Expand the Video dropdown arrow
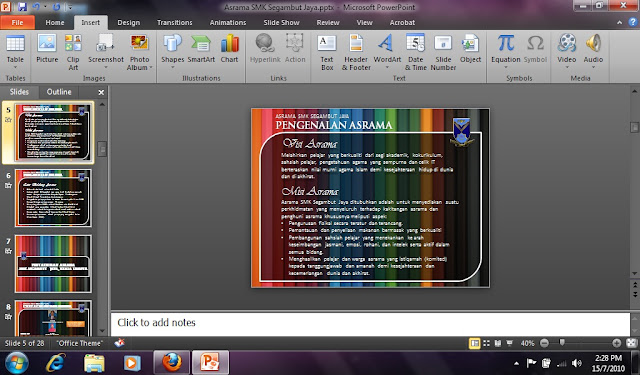The width and height of the screenshot is (640, 375). (567, 67)
